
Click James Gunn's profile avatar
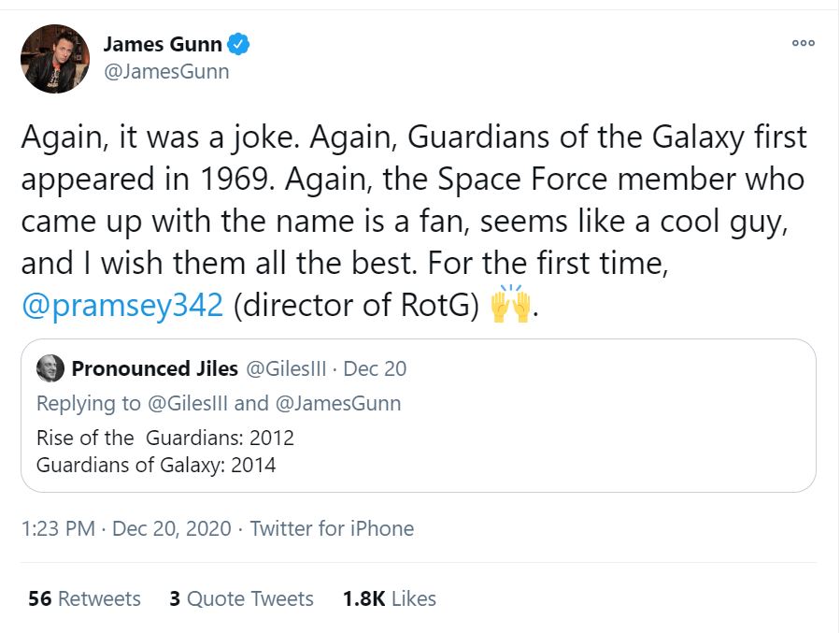55,59
